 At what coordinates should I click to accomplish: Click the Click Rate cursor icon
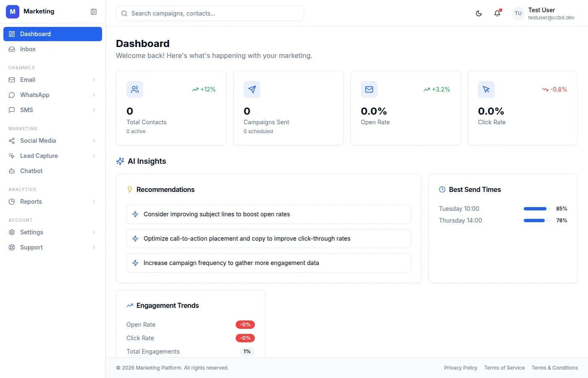tap(486, 89)
